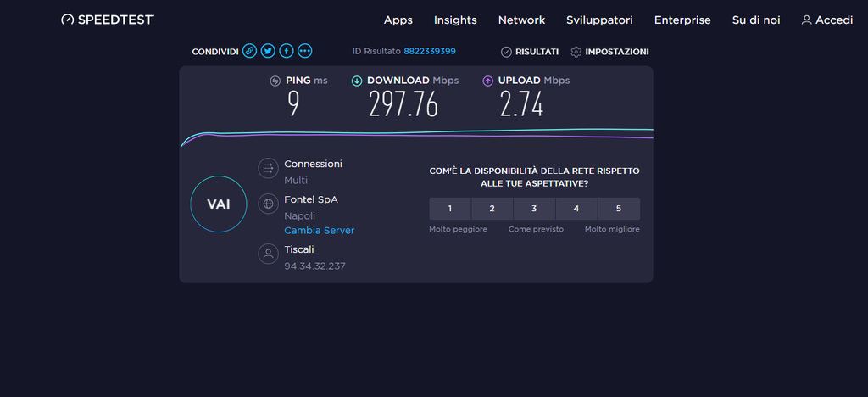Viewport: 868px width, 397px height.
Task: Click the Risultati checkmark icon
Action: click(x=506, y=52)
